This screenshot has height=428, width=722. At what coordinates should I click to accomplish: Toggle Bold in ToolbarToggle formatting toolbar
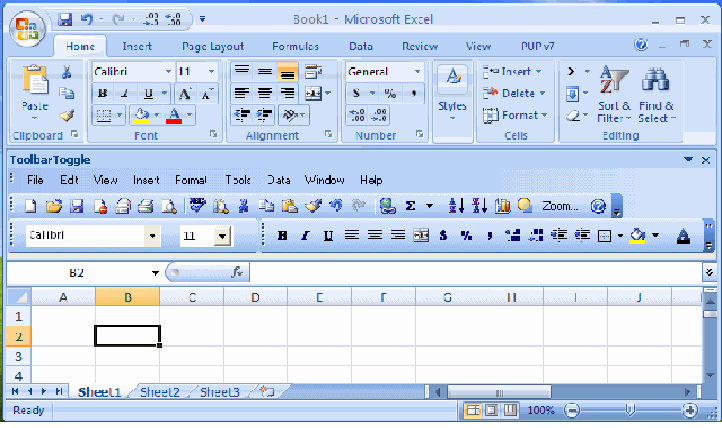click(282, 236)
